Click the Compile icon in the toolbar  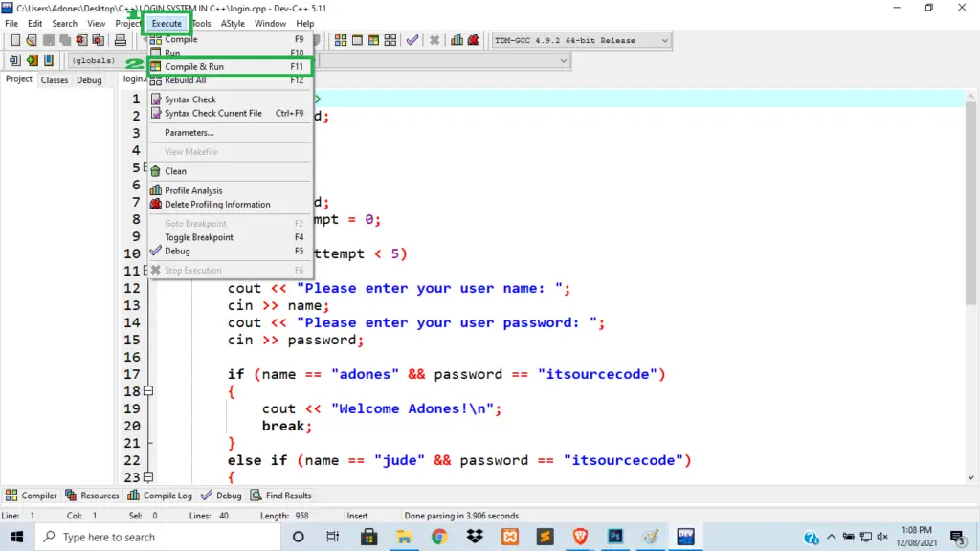341,40
